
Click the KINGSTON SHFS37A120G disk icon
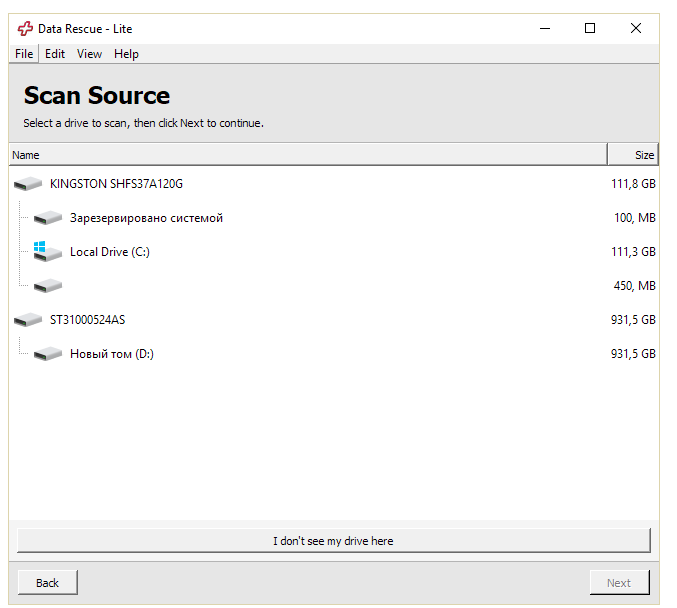click(x=28, y=184)
